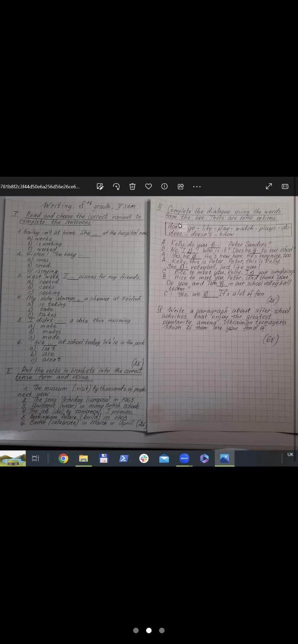Select the Photos app on the taskbar
298x644 pixels.
pyautogui.click(x=225, y=459)
